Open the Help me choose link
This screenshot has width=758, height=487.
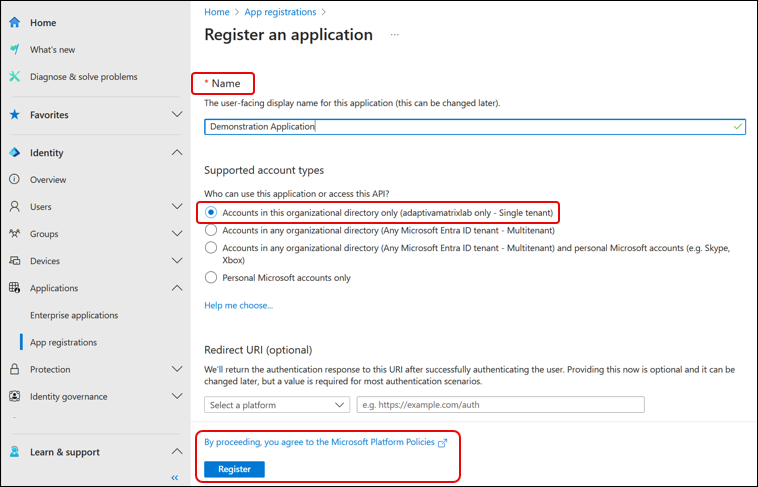coord(238,306)
